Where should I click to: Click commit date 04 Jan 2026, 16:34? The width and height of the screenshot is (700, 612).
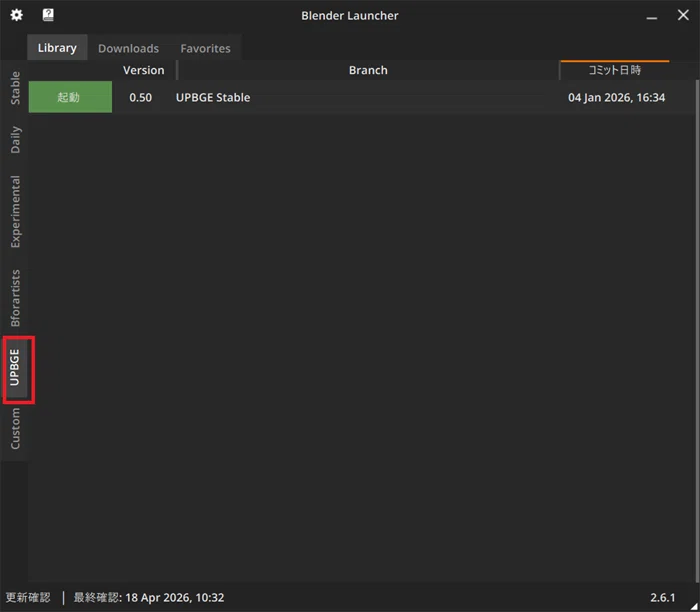point(617,97)
